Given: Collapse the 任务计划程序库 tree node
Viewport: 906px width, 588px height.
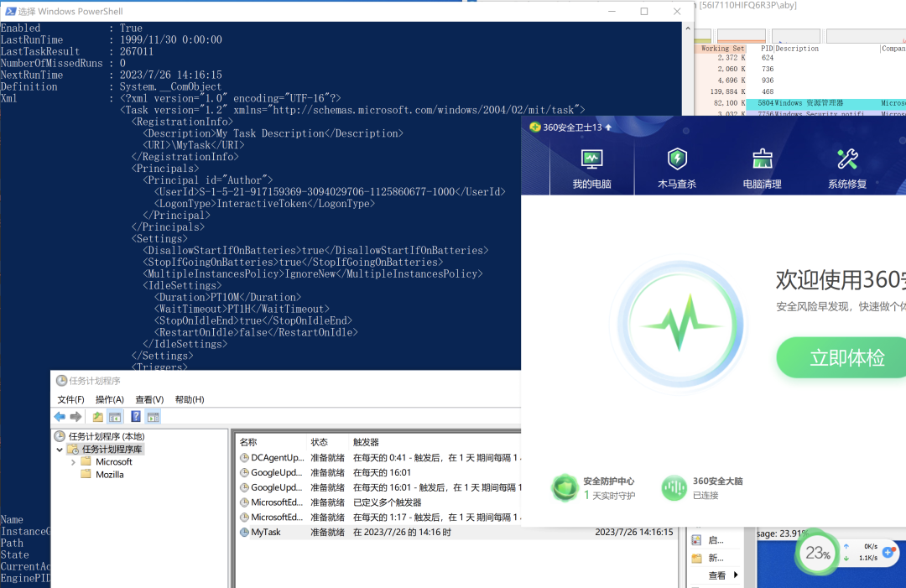Looking at the screenshot, I should (x=60, y=450).
